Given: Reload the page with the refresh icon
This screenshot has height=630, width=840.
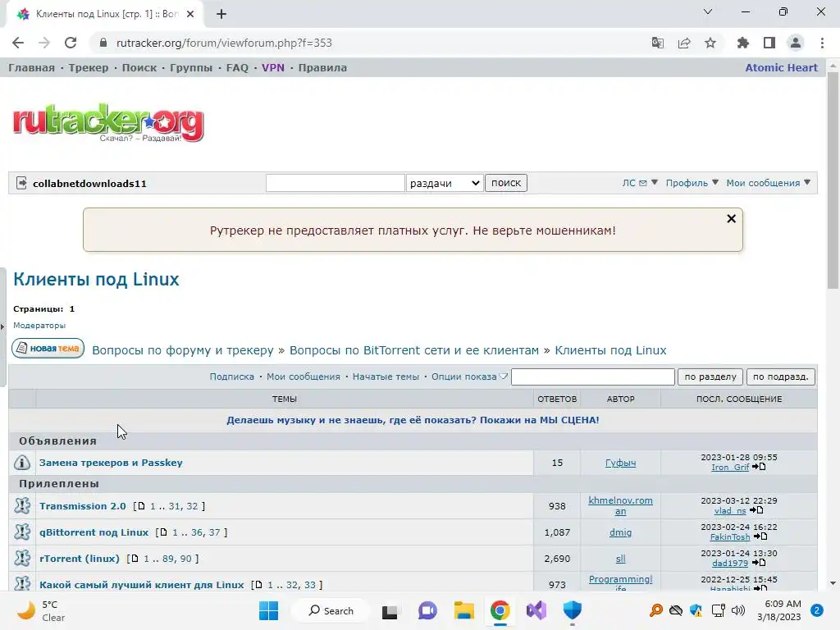Looking at the screenshot, I should click(x=71, y=43).
